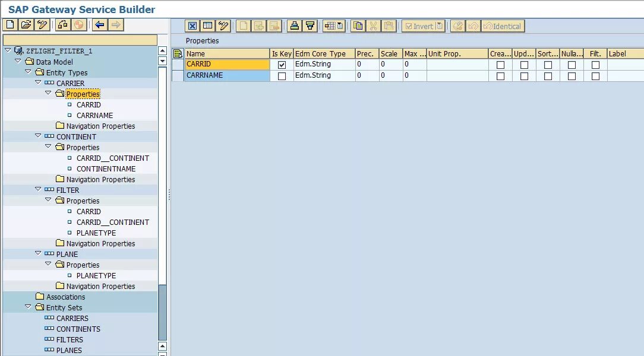The height and width of the screenshot is (356, 644).
Task: Collapse the Entity Sets folder
Action: [28, 306]
